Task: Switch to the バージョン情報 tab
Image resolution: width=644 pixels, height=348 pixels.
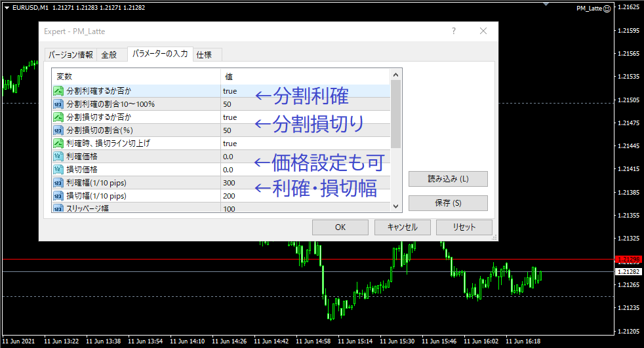Action: tap(71, 54)
